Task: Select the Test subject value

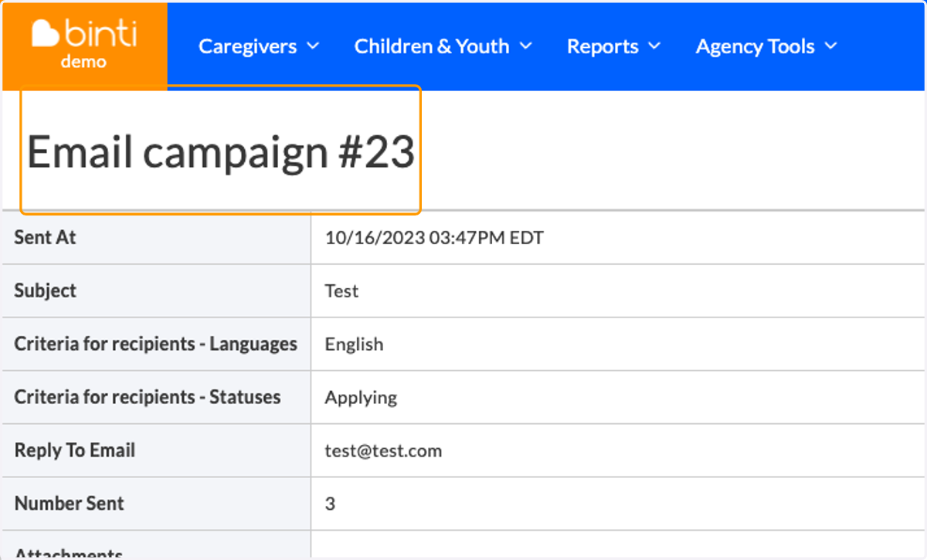Action: (x=341, y=291)
